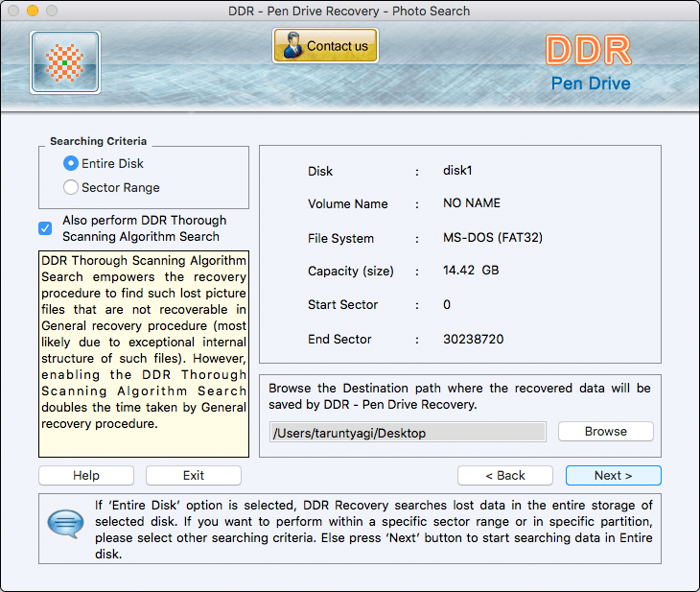Select the Sector Range radio button

click(x=71, y=187)
